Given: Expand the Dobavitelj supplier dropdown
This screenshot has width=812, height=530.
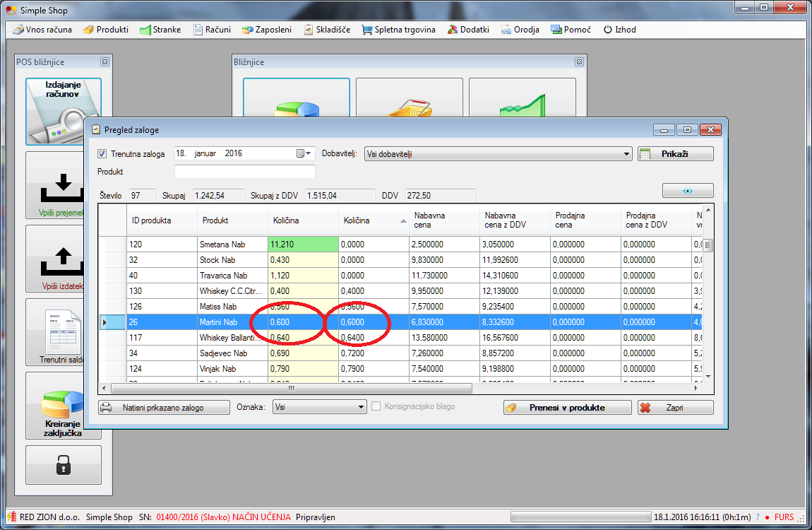Looking at the screenshot, I should tap(626, 154).
